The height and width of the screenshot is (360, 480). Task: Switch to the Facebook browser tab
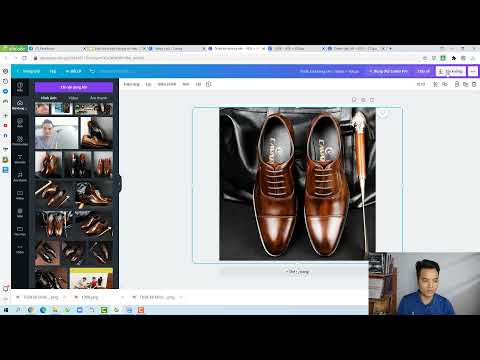(x=57, y=49)
